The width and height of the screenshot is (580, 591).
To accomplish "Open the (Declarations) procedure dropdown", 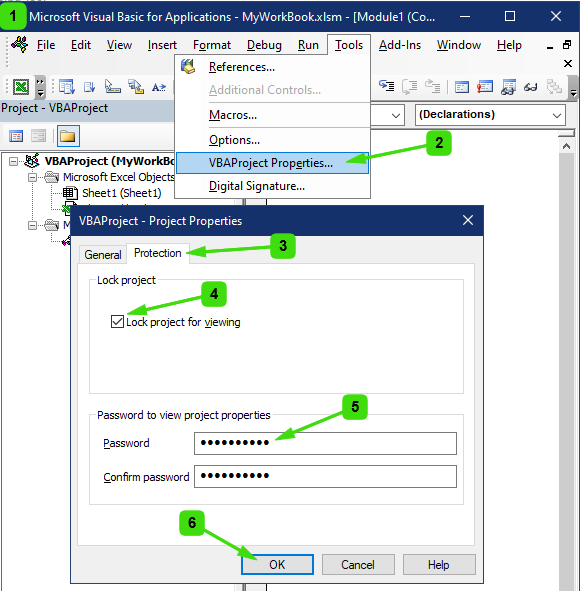I will tap(557, 115).
